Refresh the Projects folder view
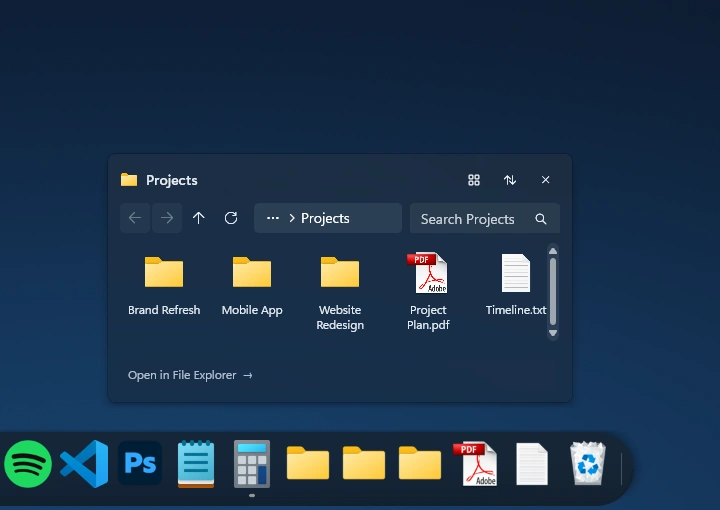The image size is (720, 510). [x=231, y=218]
